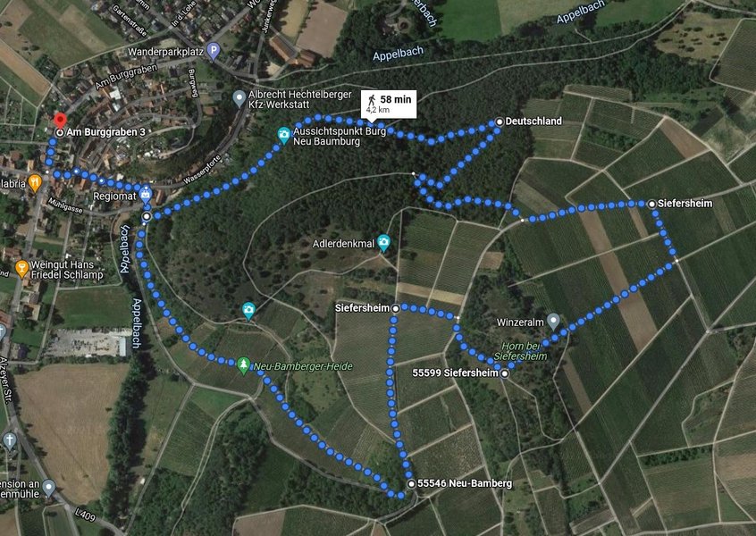
Task: Select the restaurant fork-and-knife icon near Mühlgasse
Action: coord(35,182)
